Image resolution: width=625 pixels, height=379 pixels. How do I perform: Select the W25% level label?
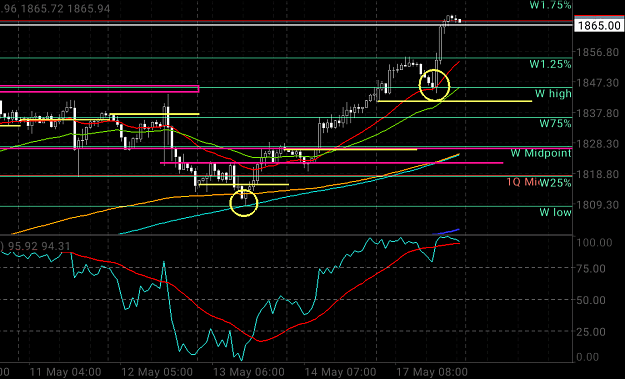pos(556,183)
